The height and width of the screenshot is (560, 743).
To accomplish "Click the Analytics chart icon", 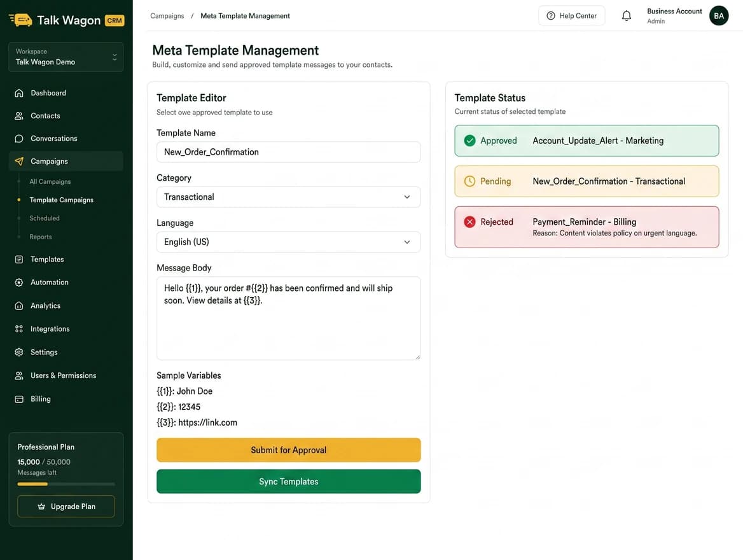I will 19,306.
